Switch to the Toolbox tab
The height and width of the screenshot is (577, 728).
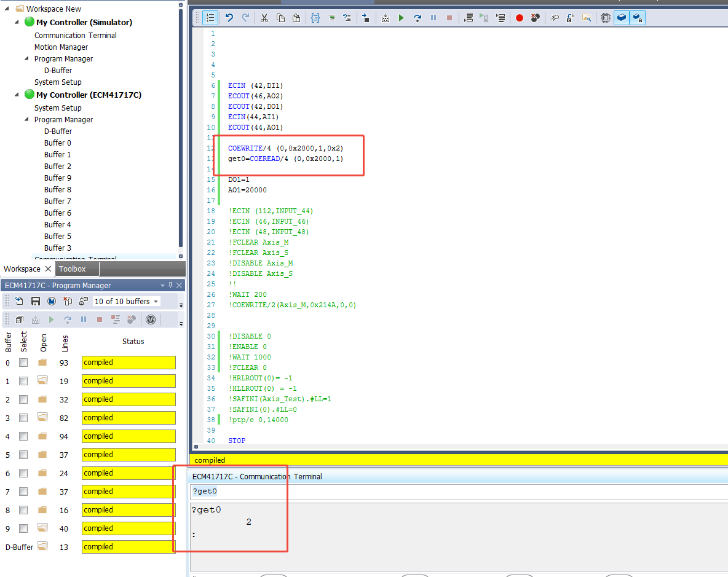coord(73,269)
